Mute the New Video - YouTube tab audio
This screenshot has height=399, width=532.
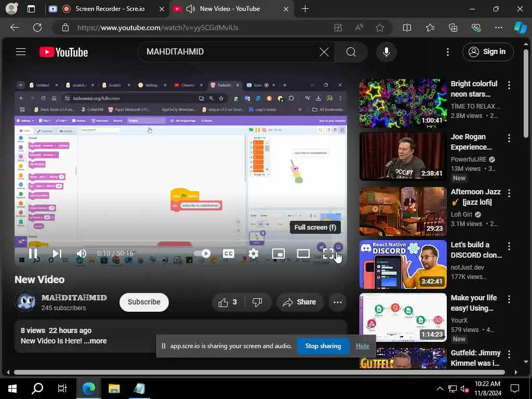(x=191, y=9)
